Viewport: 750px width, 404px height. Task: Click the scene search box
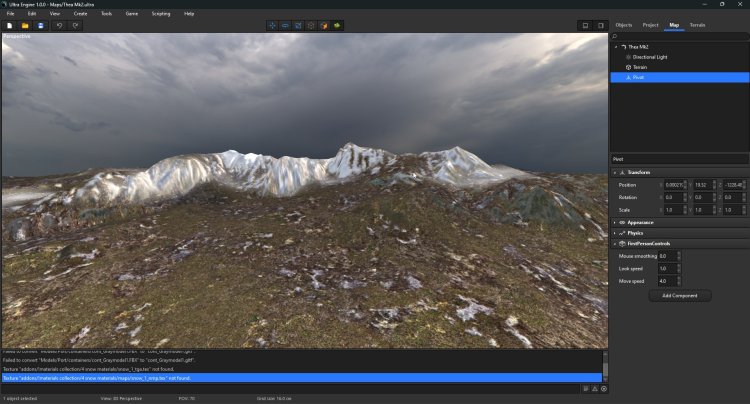coord(680,36)
